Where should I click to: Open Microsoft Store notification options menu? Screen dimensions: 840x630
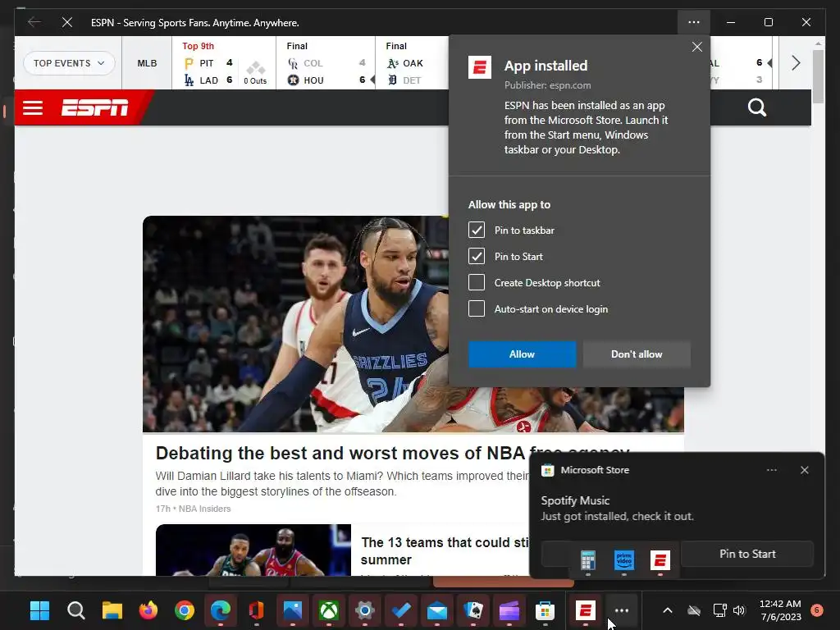(x=771, y=470)
